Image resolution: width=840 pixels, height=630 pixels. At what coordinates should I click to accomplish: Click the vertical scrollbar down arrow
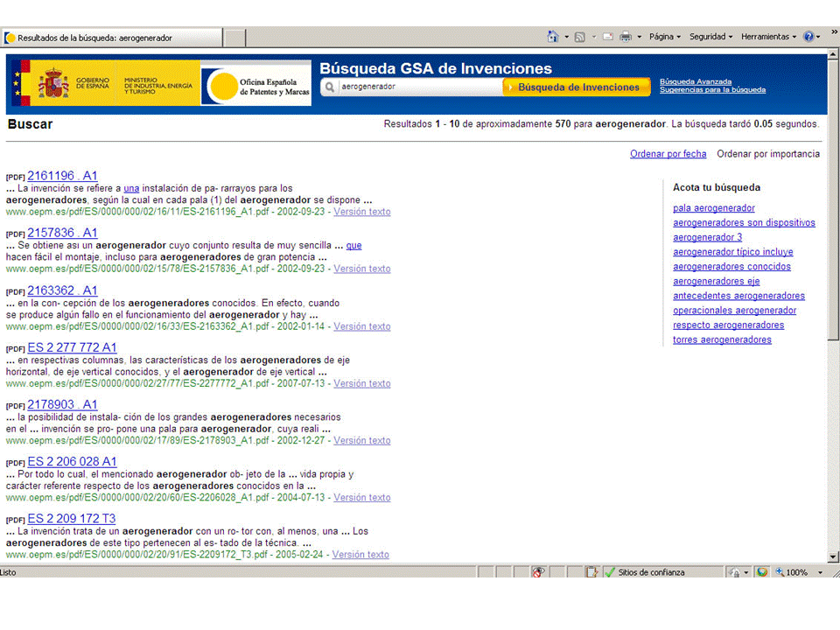(x=833, y=556)
